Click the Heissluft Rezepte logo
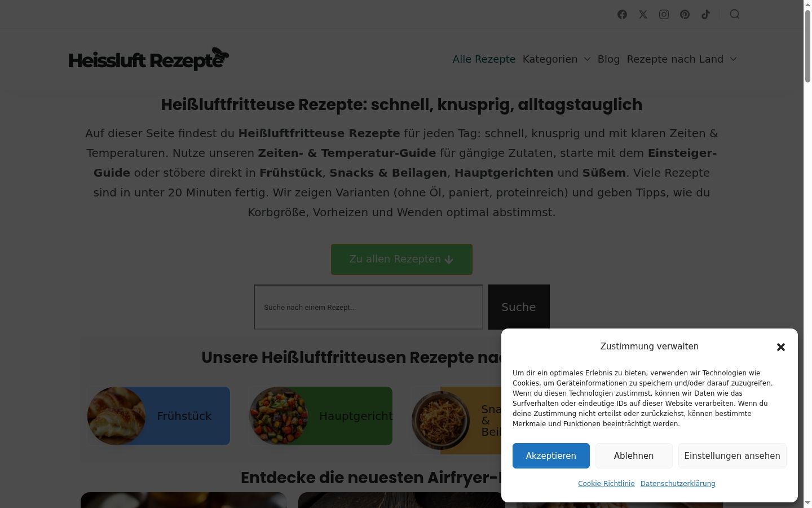This screenshot has width=812, height=508. tap(149, 59)
